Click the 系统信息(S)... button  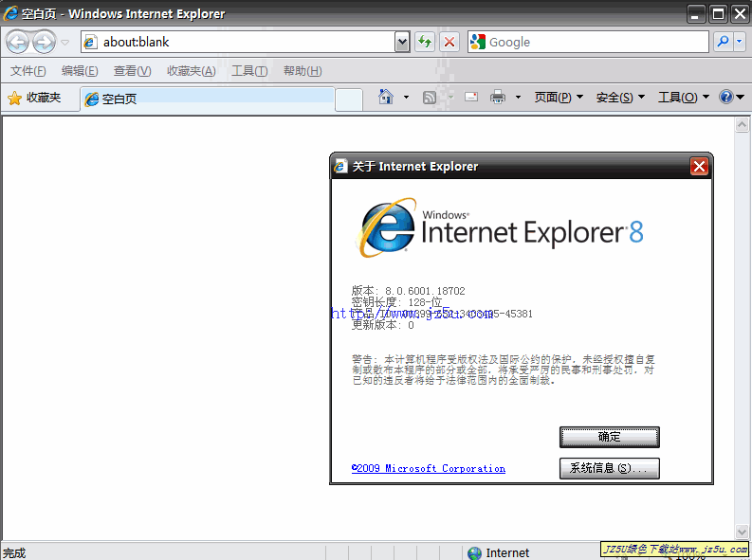coord(610,468)
